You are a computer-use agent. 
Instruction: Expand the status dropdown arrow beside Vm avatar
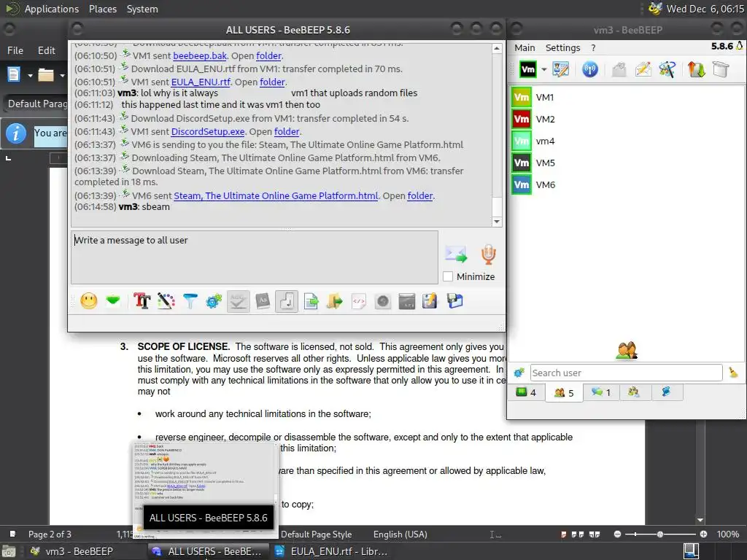tap(544, 69)
